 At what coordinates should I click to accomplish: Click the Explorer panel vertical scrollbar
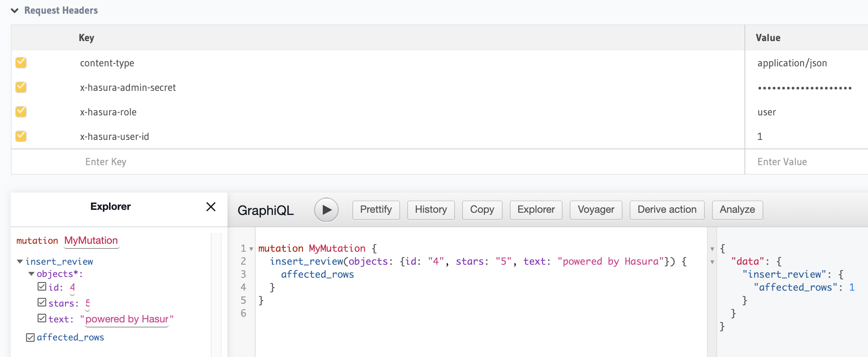(216, 295)
